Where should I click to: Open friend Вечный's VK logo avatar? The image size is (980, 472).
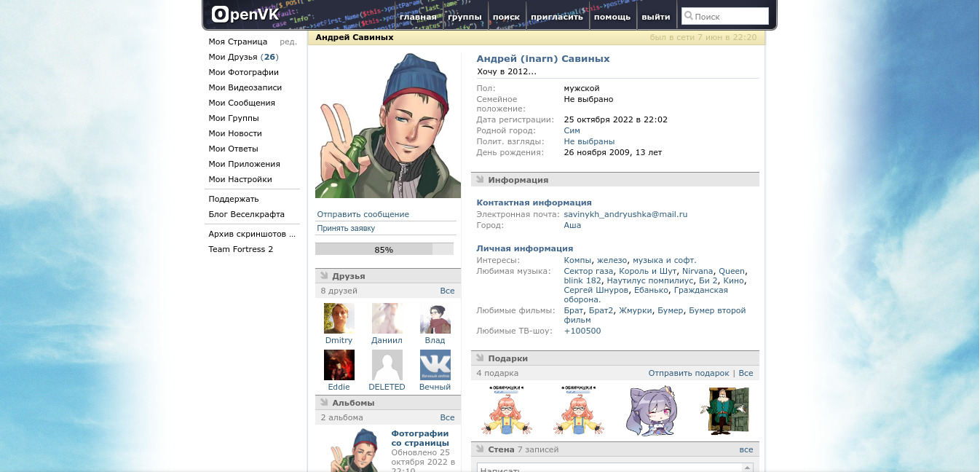[435, 365]
